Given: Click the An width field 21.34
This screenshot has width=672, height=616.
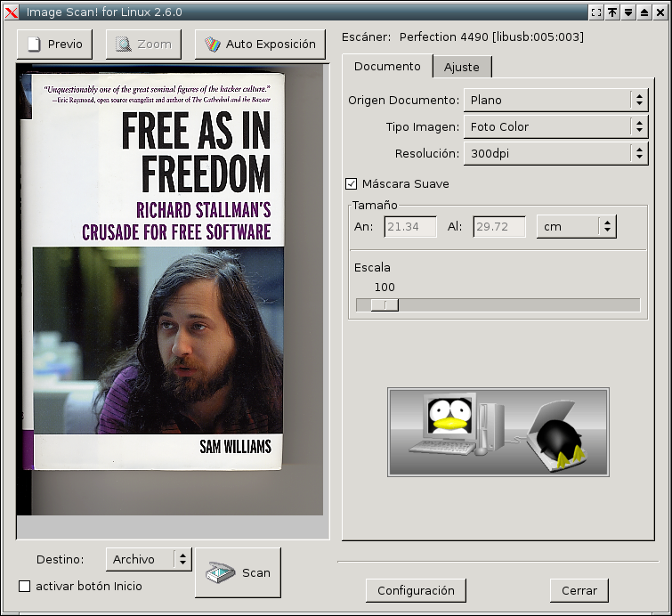Looking at the screenshot, I should (x=410, y=227).
